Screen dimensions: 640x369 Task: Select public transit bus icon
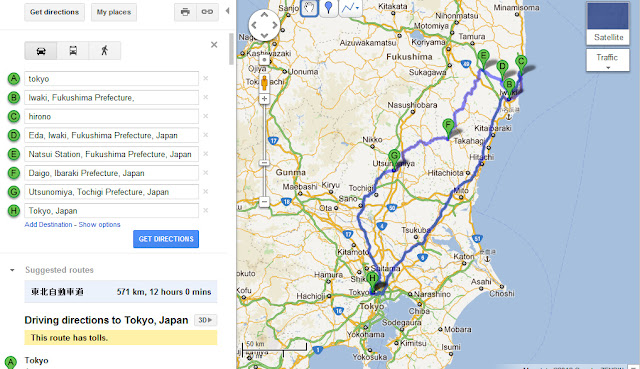[x=73, y=51]
